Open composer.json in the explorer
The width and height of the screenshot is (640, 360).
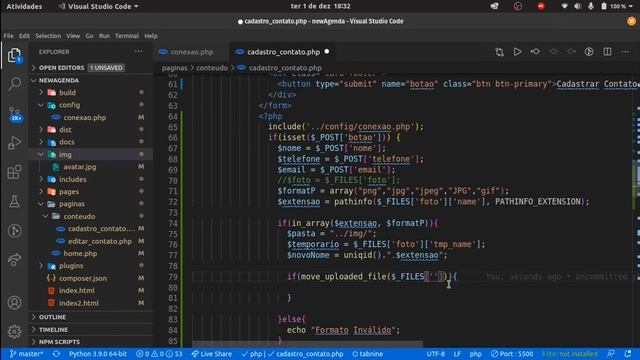pos(83,278)
